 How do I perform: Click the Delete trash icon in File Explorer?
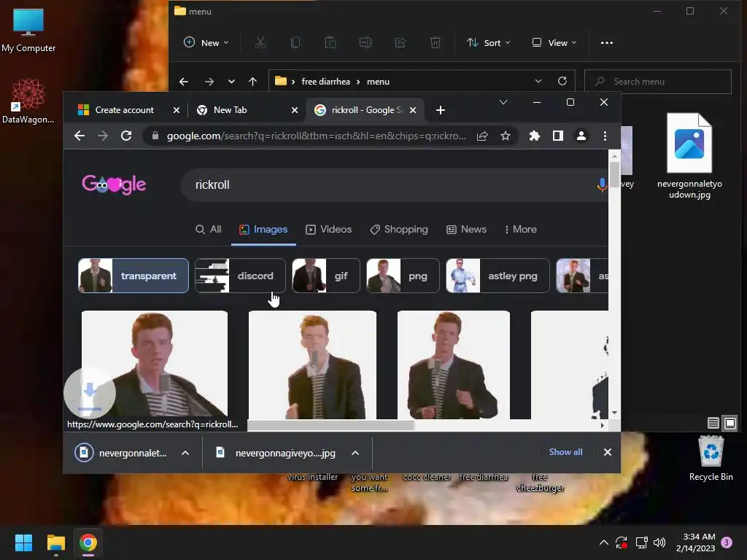coord(435,43)
